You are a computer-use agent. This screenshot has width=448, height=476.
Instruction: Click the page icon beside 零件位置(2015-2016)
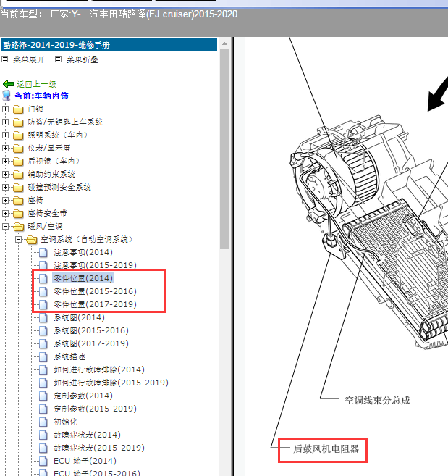[x=43, y=291]
